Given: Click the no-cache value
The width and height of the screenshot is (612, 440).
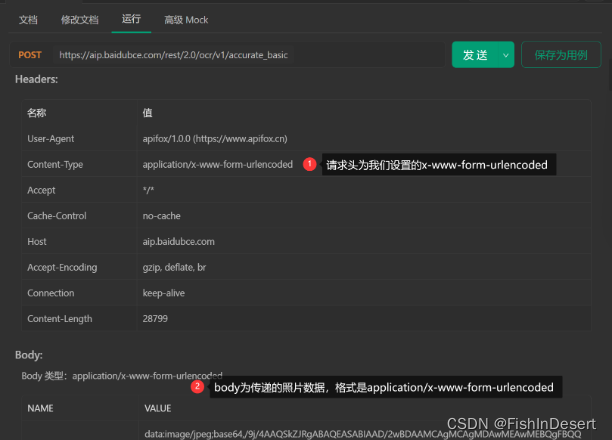Looking at the screenshot, I should 162,216.
